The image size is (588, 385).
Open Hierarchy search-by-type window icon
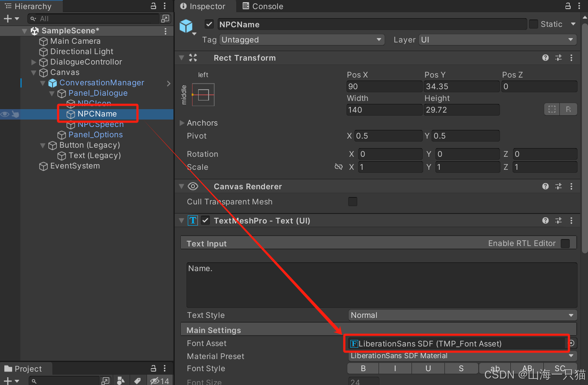coord(165,19)
